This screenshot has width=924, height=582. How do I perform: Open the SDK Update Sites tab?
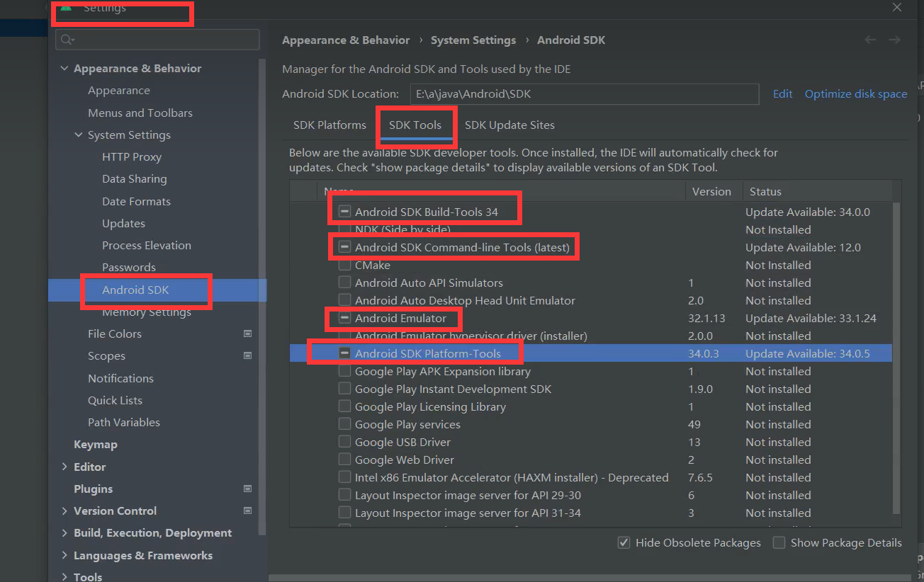click(509, 125)
